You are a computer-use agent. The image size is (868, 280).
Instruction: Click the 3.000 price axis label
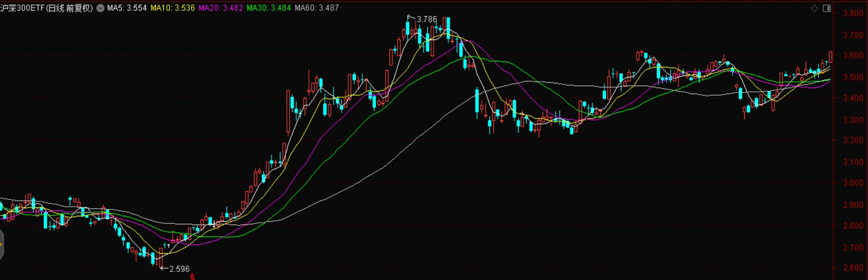click(x=852, y=183)
